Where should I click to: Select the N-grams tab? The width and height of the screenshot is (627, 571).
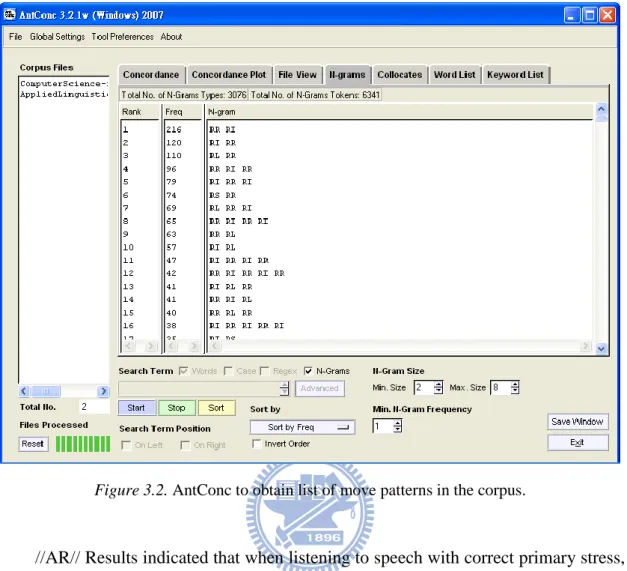(347, 75)
